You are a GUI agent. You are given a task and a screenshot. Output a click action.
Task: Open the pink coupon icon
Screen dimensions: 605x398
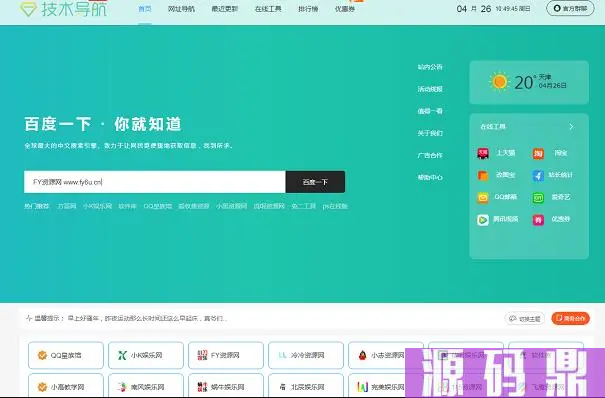tap(538, 220)
